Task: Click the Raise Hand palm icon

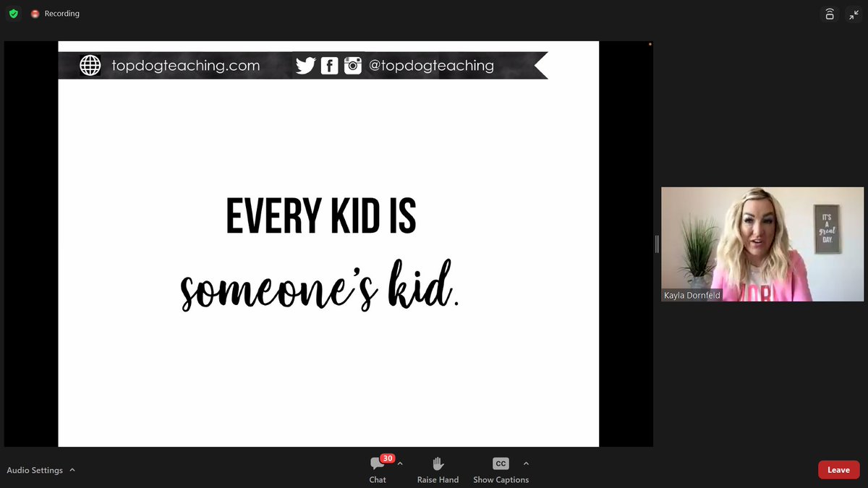Action: pyautogui.click(x=438, y=463)
